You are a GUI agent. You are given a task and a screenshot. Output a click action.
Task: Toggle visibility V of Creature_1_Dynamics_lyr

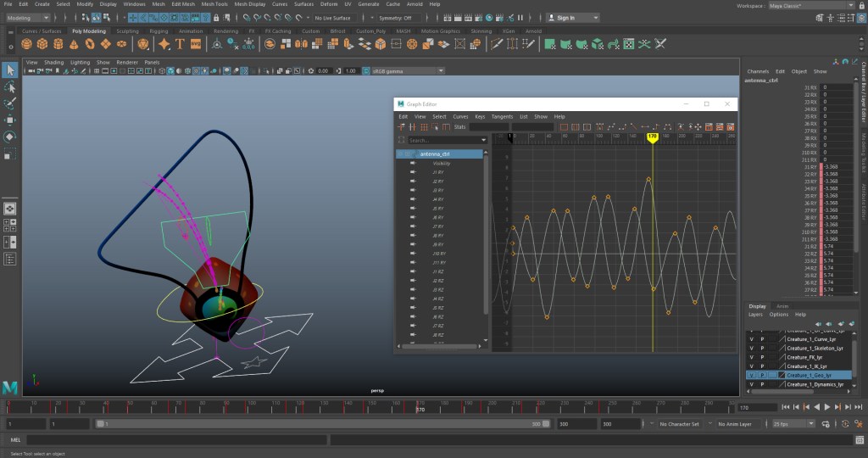tap(751, 384)
